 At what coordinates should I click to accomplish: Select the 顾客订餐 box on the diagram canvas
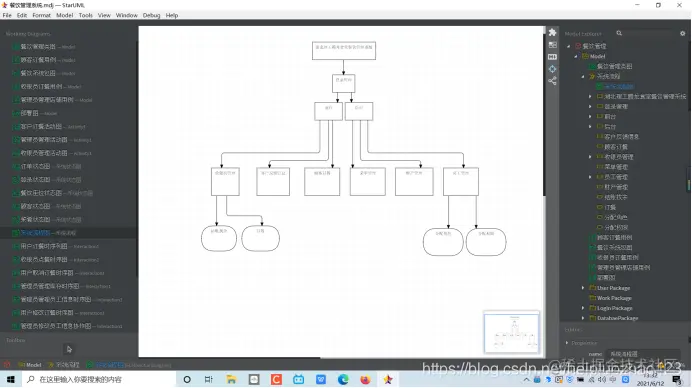point(322,181)
